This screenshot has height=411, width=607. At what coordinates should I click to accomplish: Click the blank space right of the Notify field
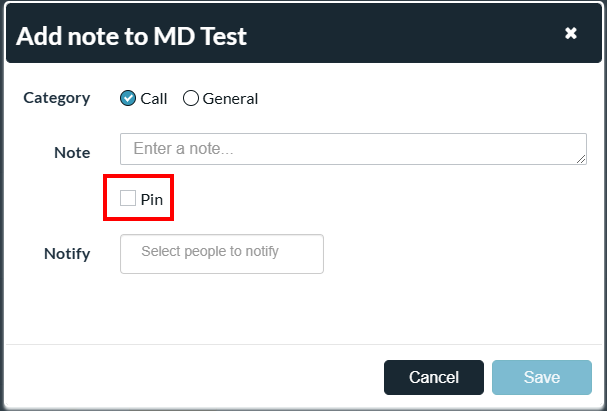[x=460, y=253]
